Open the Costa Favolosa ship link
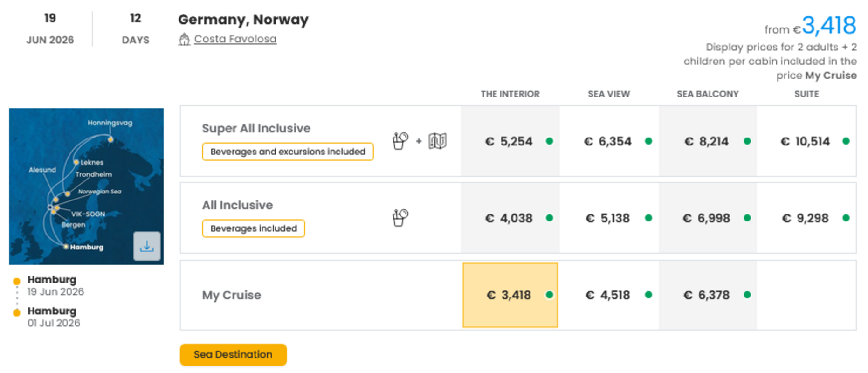The height and width of the screenshot is (373, 868). 235,39
